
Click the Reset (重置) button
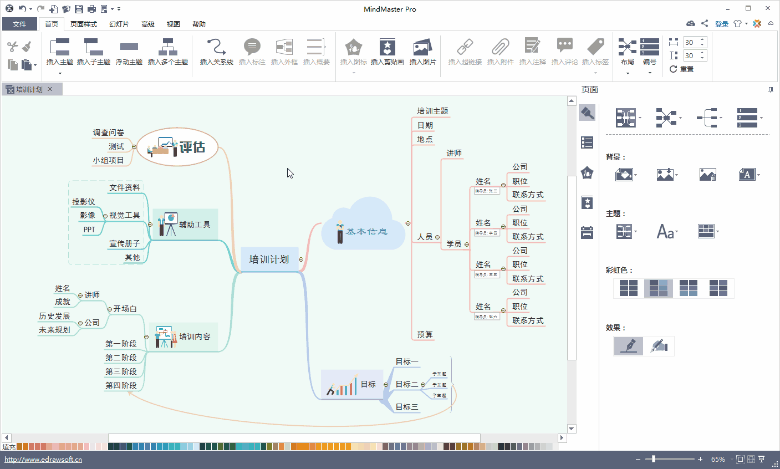tap(682, 69)
